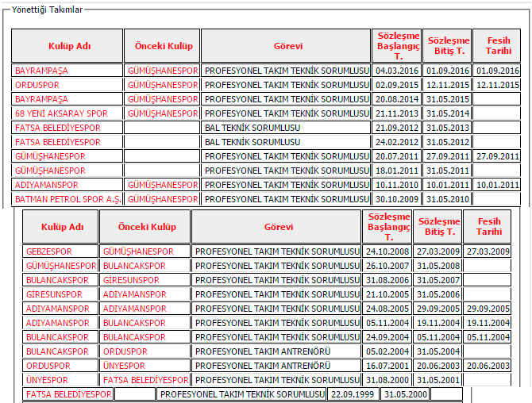Click BAYRAMPAŞA in the 04.03.2016 contract row

(42, 71)
